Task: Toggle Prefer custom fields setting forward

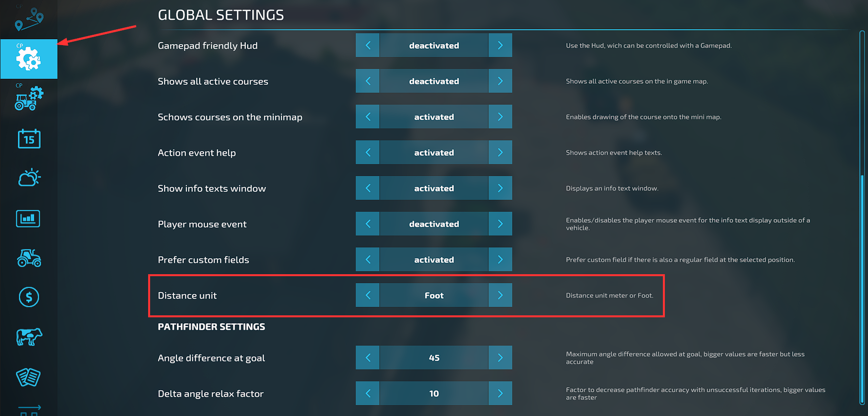Action: click(x=500, y=259)
